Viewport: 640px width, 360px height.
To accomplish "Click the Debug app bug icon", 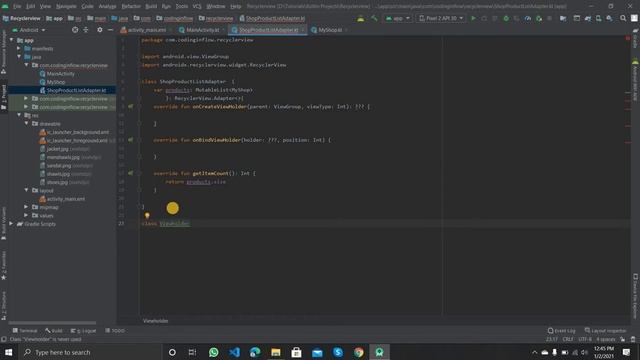I will [506, 18].
